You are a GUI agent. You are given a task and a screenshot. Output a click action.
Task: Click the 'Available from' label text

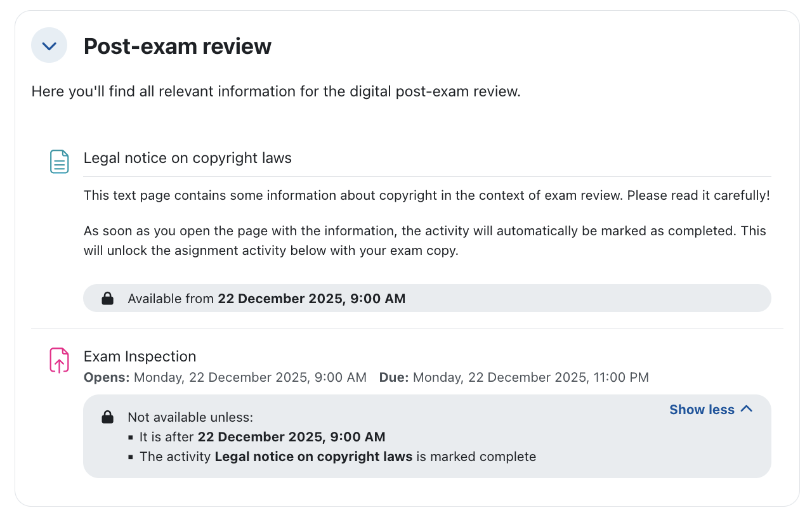click(171, 299)
